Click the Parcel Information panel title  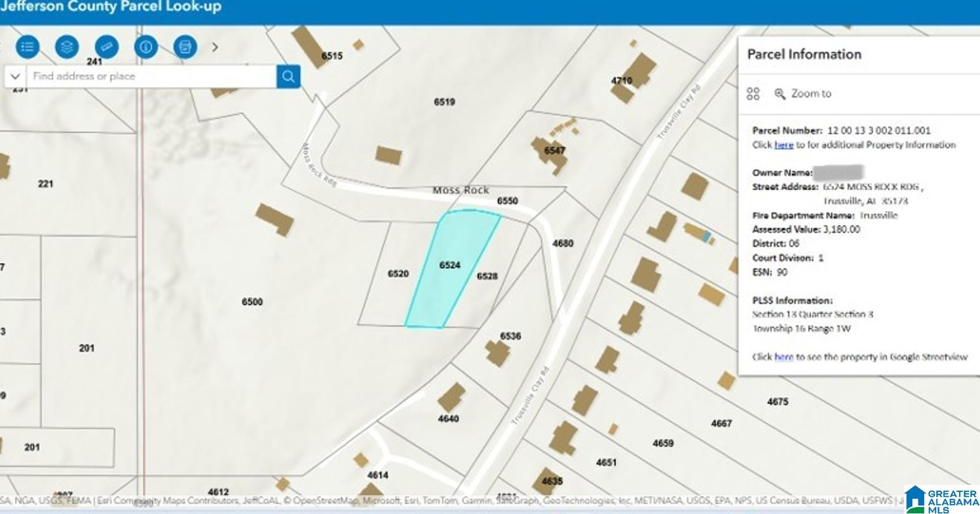click(x=804, y=54)
